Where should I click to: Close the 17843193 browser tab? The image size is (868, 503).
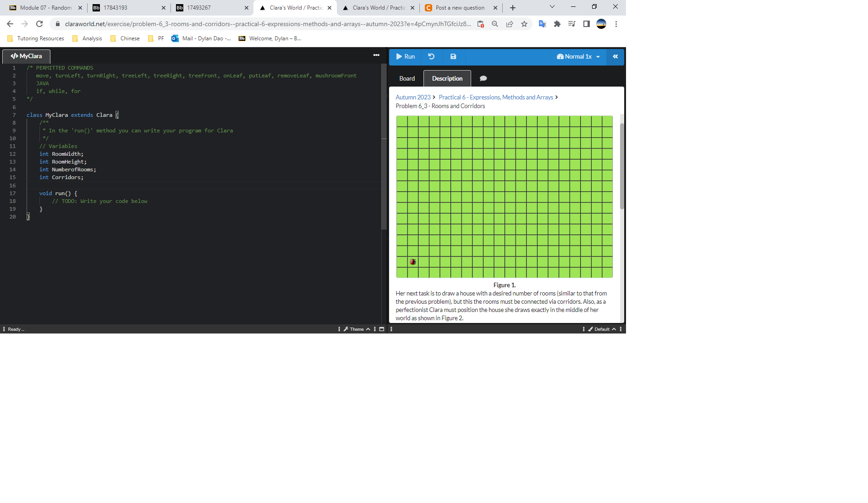click(x=164, y=8)
